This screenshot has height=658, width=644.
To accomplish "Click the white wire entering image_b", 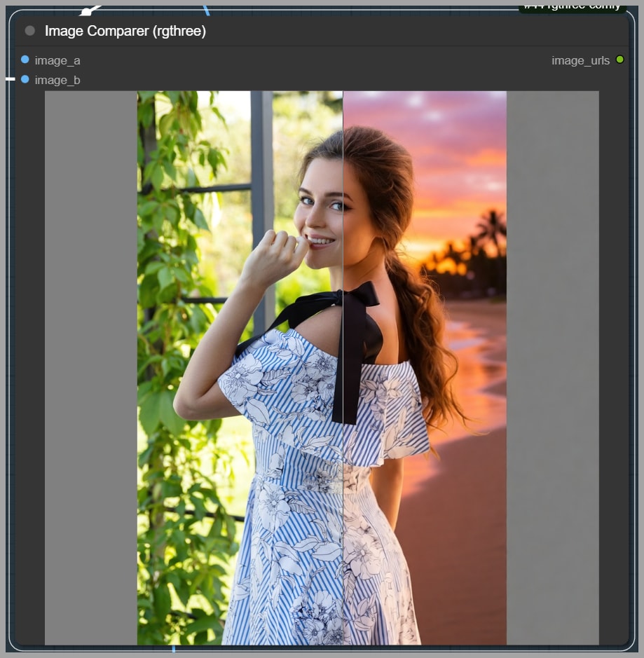I will coord(11,79).
